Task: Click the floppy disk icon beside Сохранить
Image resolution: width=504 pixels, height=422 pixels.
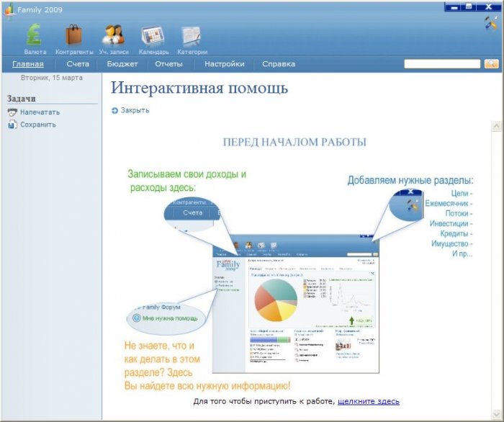Action: pos(12,125)
